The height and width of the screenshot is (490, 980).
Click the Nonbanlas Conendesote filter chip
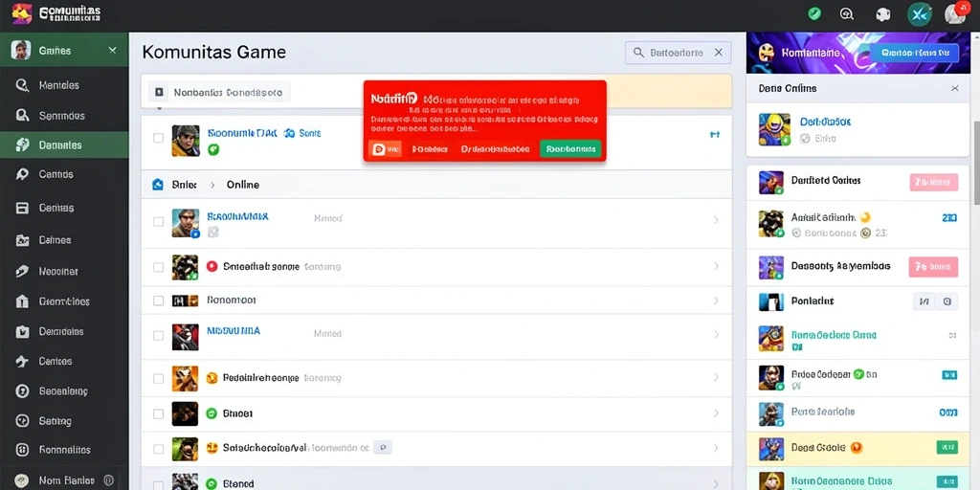[219, 93]
